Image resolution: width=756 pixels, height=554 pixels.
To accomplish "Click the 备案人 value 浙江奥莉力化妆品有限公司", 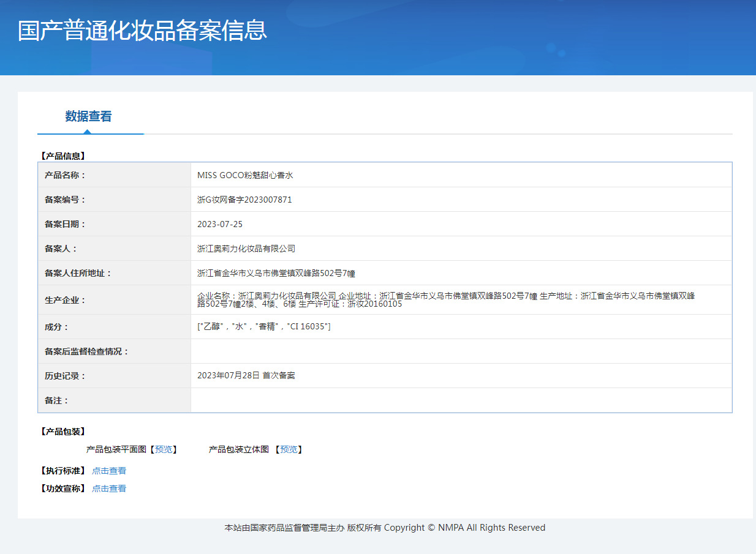I will [246, 249].
